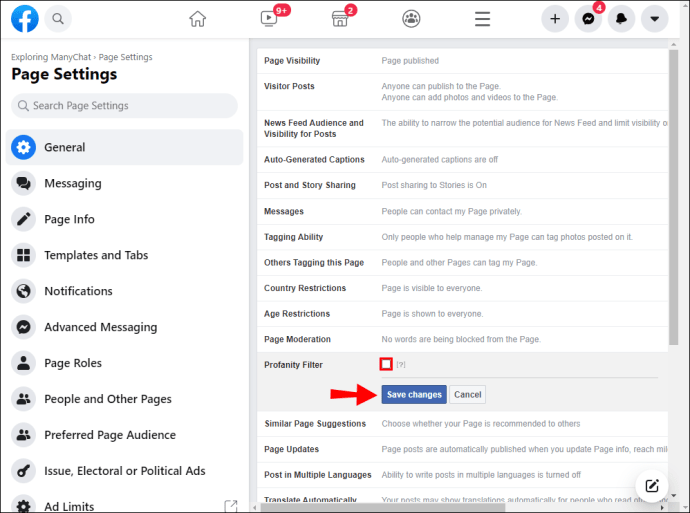Edit the Page Visibility setting row
Screen dimensions: 690x513
pyautogui.click(x=462, y=61)
